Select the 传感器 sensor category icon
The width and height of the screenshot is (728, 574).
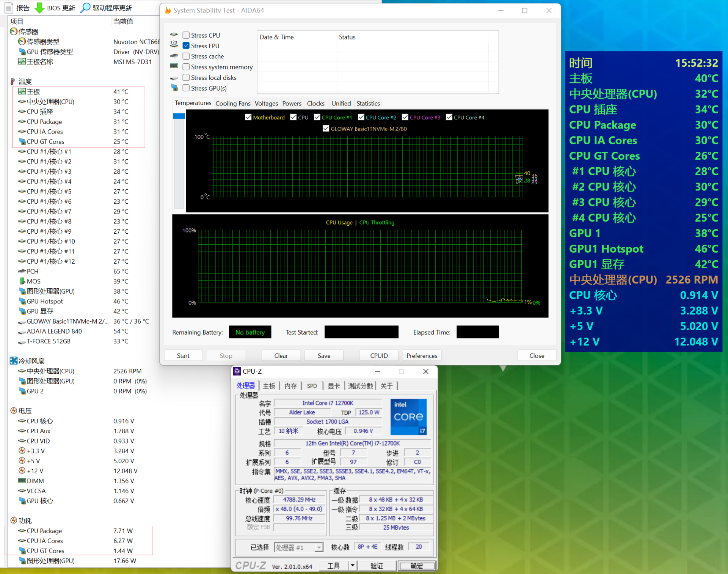[14, 31]
